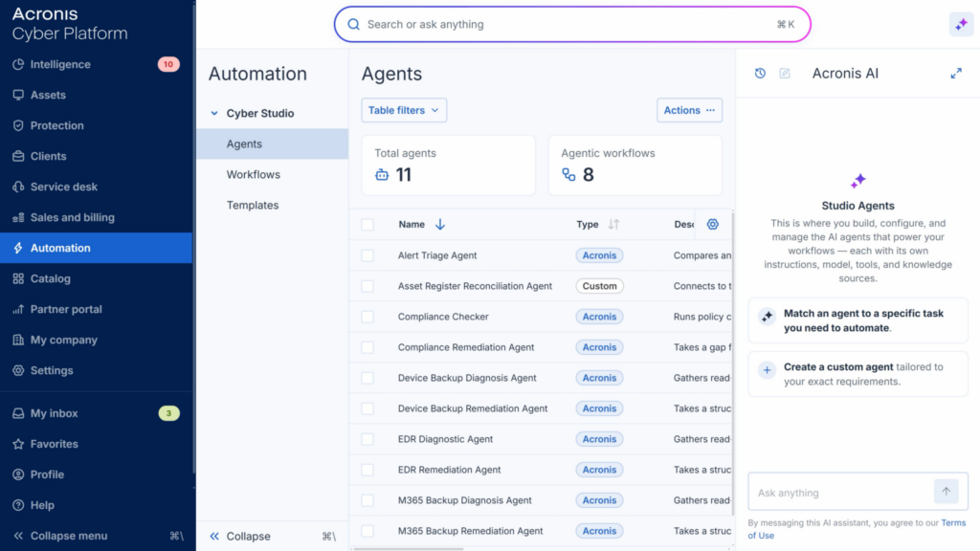Click the Agentic workflows card
The height and width of the screenshot is (551, 980).
[635, 165]
